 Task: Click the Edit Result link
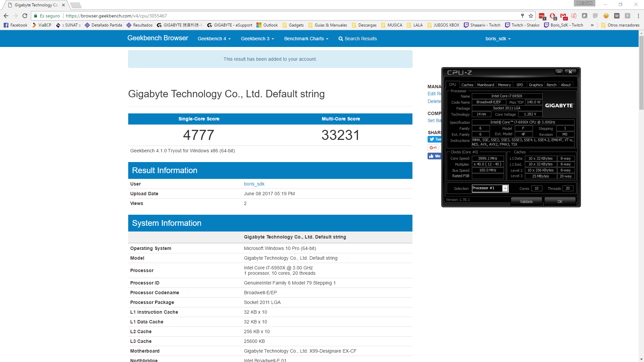(x=434, y=94)
